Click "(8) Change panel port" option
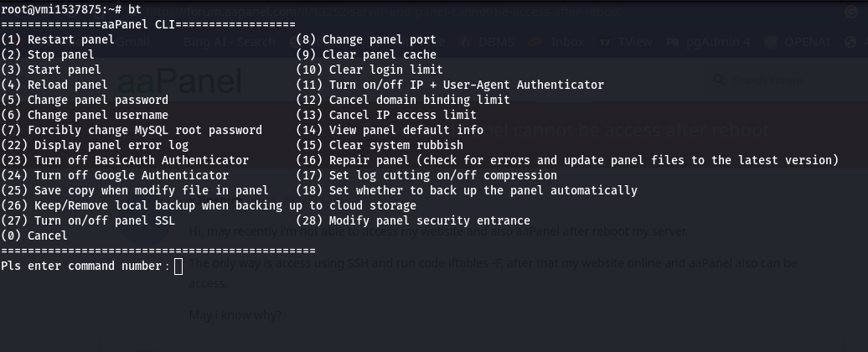Screen dimensions: 868x352 tap(366, 39)
